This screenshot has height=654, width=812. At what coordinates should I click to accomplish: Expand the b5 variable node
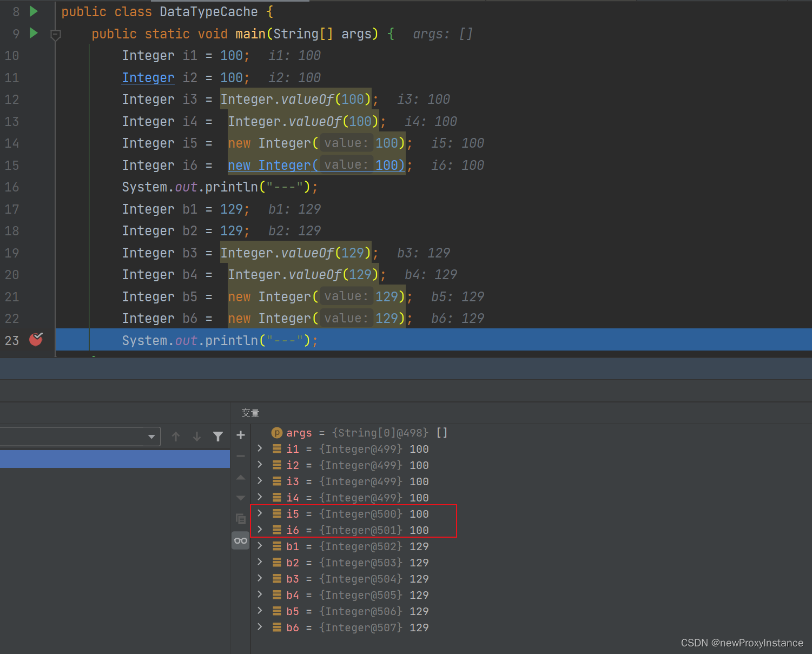(x=260, y=611)
